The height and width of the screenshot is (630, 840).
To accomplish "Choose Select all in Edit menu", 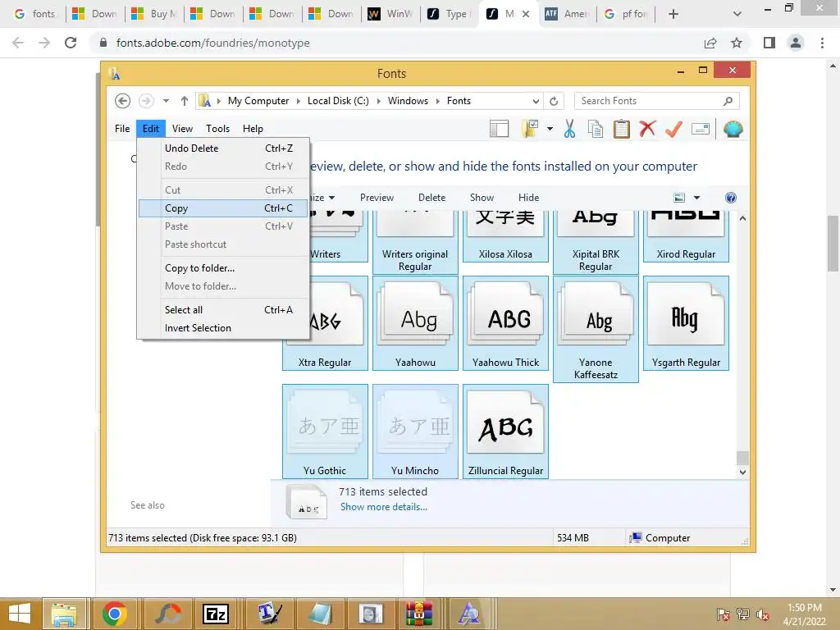I will pos(223,310).
